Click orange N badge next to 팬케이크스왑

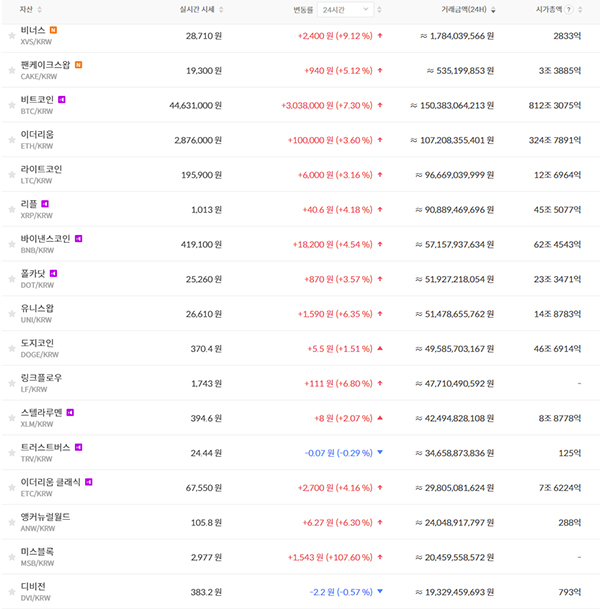point(78,65)
